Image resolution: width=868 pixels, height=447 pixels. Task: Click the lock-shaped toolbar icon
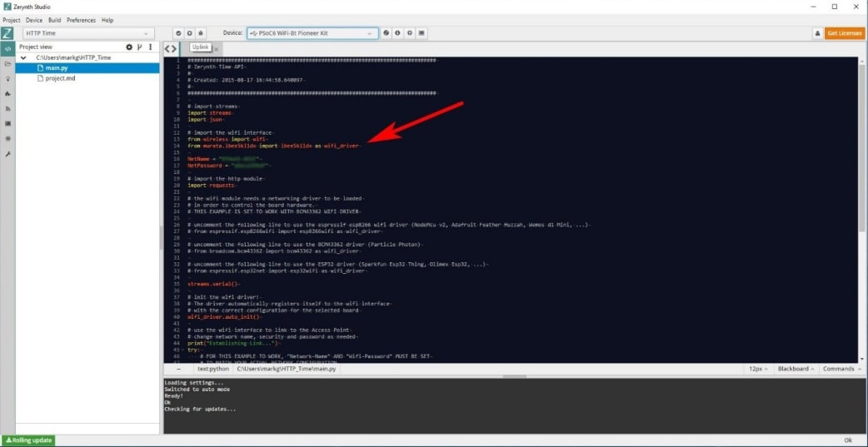(201, 33)
